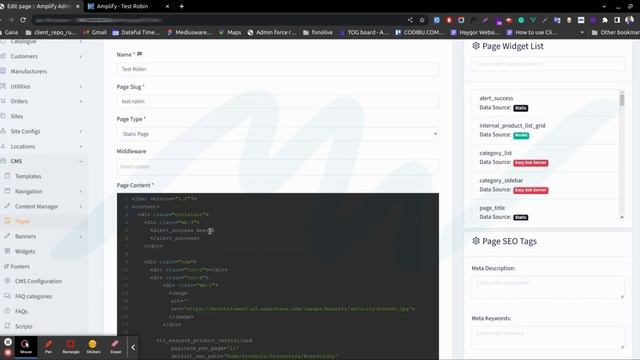The height and width of the screenshot is (360, 640).
Task: Open FAQ categories in the sidebar
Action: [33, 296]
